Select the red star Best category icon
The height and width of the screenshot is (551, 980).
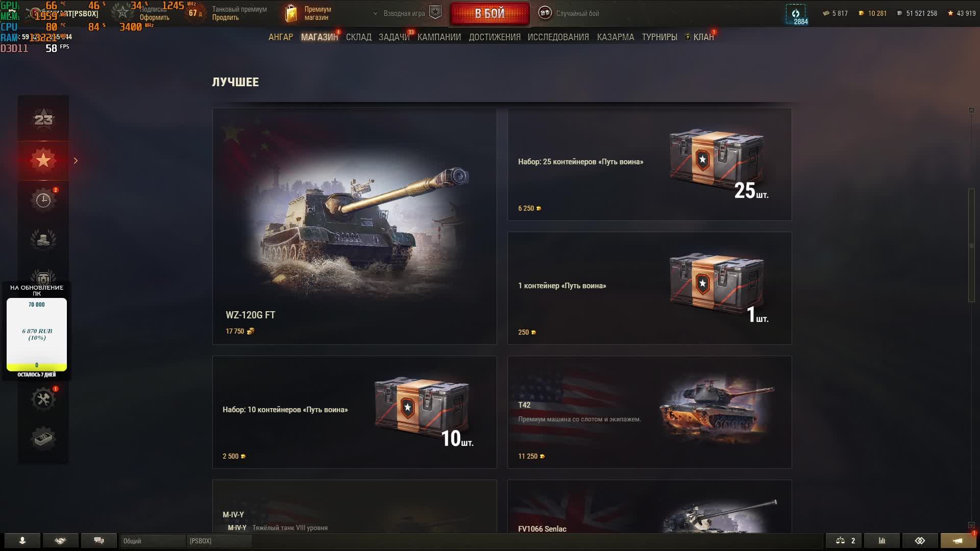[43, 160]
